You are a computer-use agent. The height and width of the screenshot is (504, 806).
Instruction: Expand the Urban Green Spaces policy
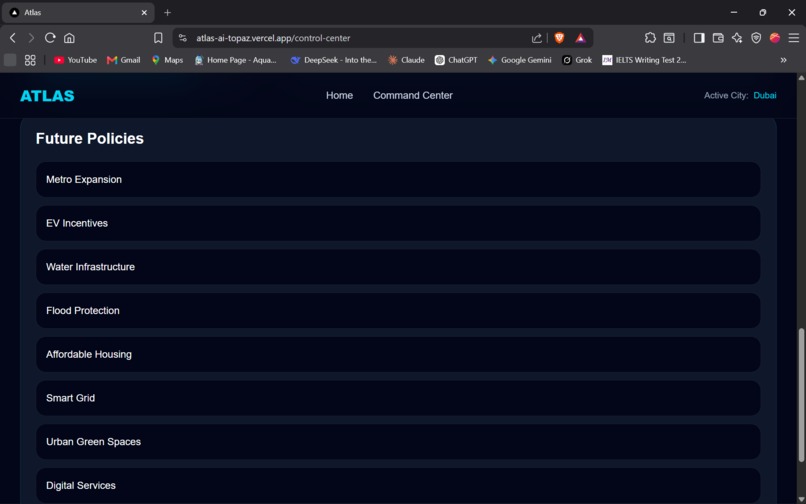click(398, 442)
